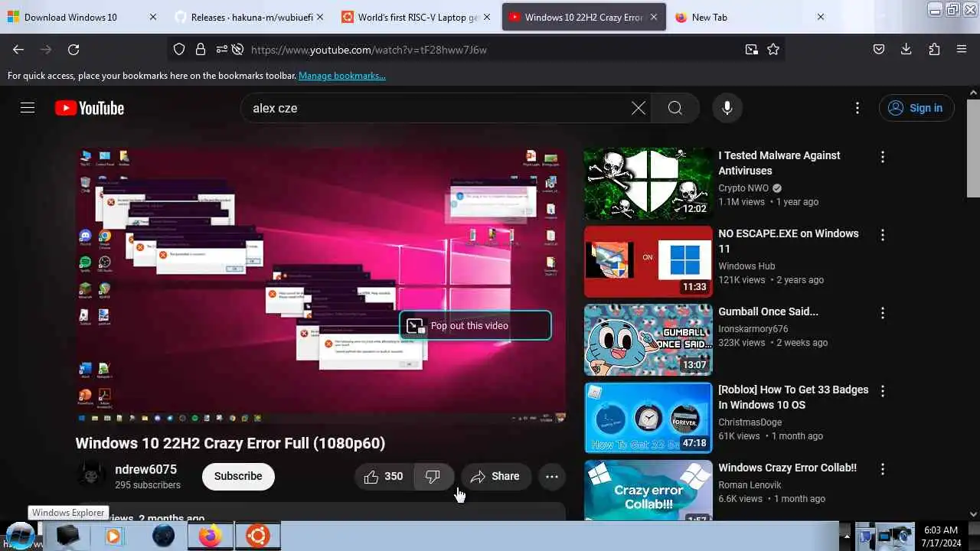Open Roman Lenovik channel text

pyautogui.click(x=750, y=485)
